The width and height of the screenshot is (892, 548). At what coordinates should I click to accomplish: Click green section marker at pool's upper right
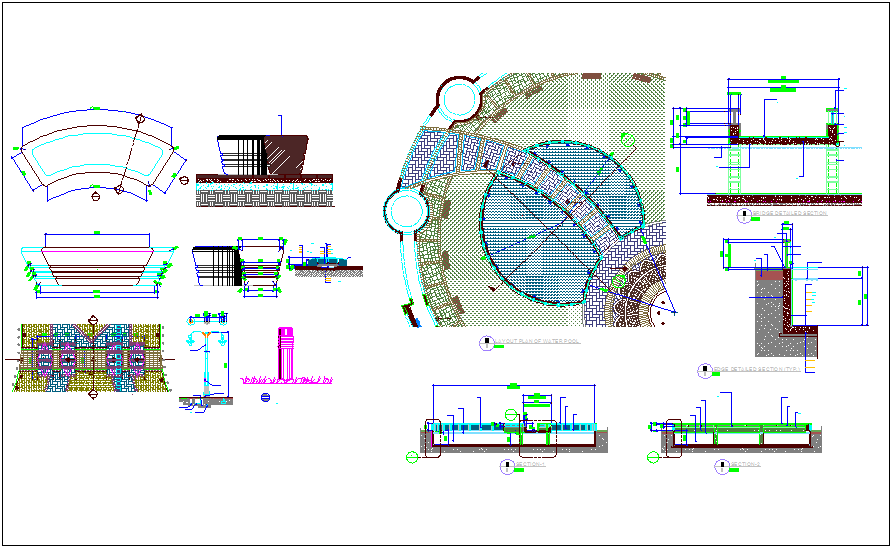(627, 139)
